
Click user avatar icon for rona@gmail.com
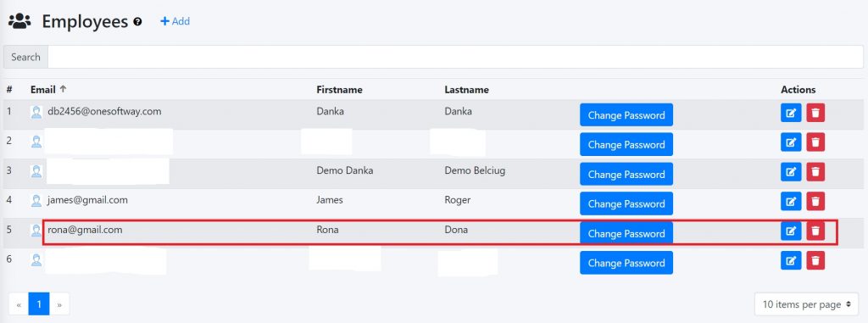point(36,231)
